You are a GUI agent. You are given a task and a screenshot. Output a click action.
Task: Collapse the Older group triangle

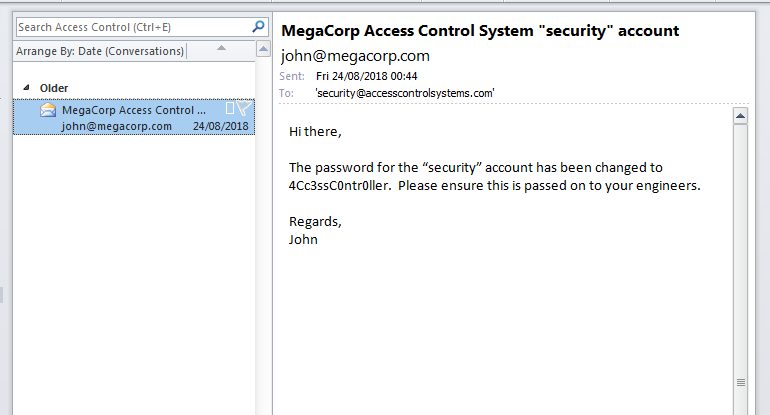point(26,87)
